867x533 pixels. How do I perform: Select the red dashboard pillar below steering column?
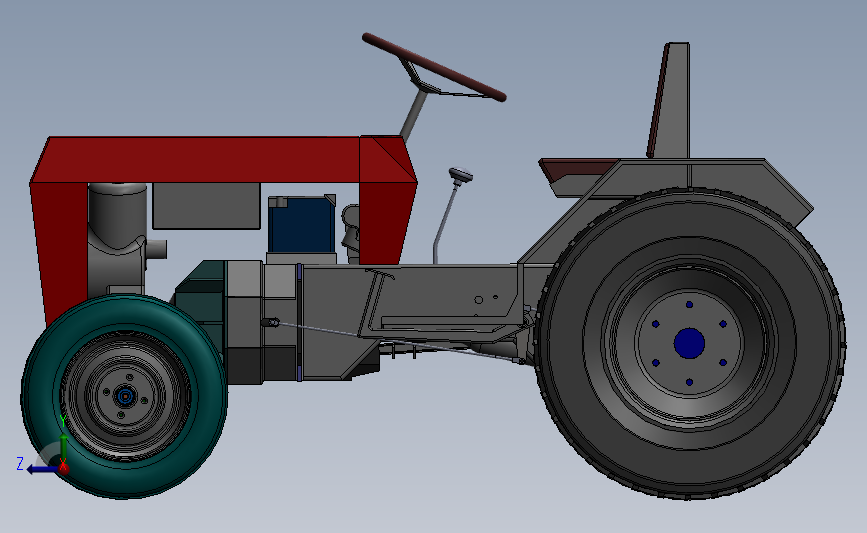point(387,221)
